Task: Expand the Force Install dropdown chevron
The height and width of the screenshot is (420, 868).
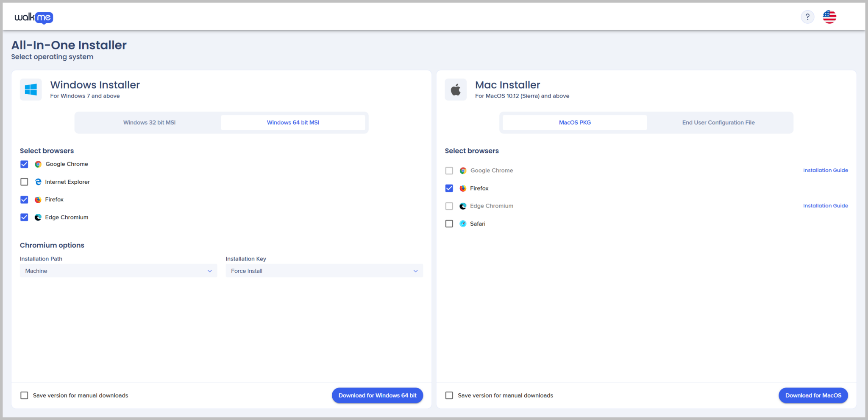Action: coord(415,271)
